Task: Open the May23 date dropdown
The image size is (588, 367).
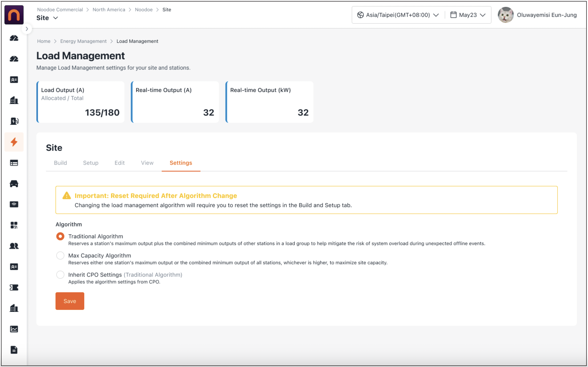Action: pos(468,15)
